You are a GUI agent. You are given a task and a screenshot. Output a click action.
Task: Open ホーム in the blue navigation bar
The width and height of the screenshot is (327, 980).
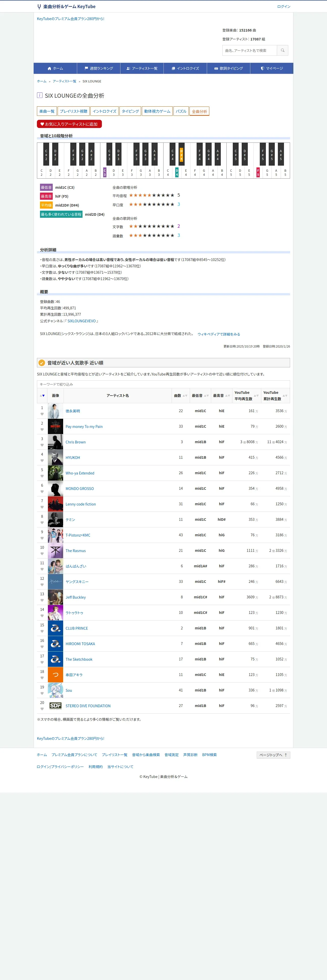click(55, 68)
